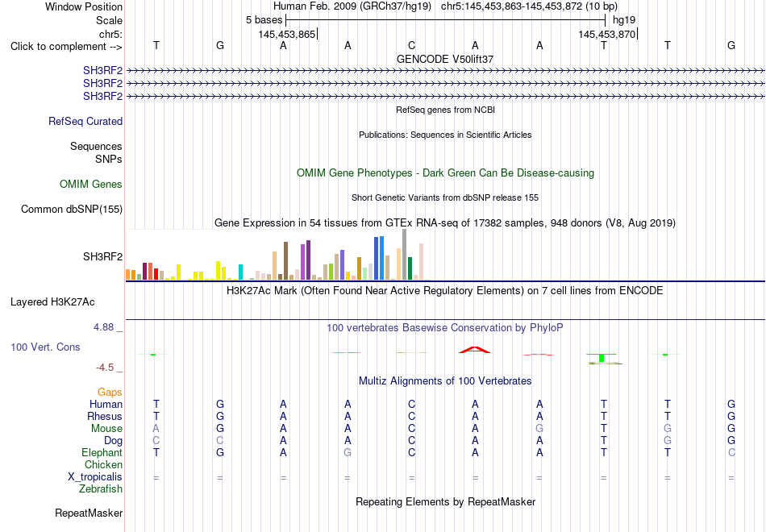This screenshot has height=532, width=766.
Task: Open 'Multiz Alignments of 100 Vertebrates' title
Action: click(445, 381)
